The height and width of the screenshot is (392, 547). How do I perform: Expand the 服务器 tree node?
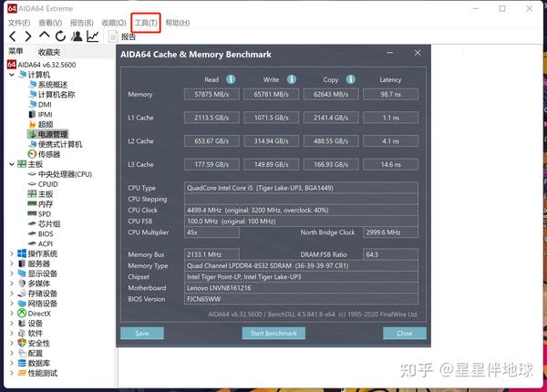12,263
